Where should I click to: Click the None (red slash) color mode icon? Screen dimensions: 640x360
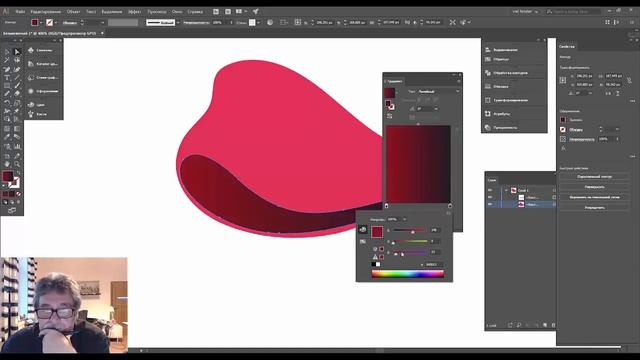[x=18, y=194]
